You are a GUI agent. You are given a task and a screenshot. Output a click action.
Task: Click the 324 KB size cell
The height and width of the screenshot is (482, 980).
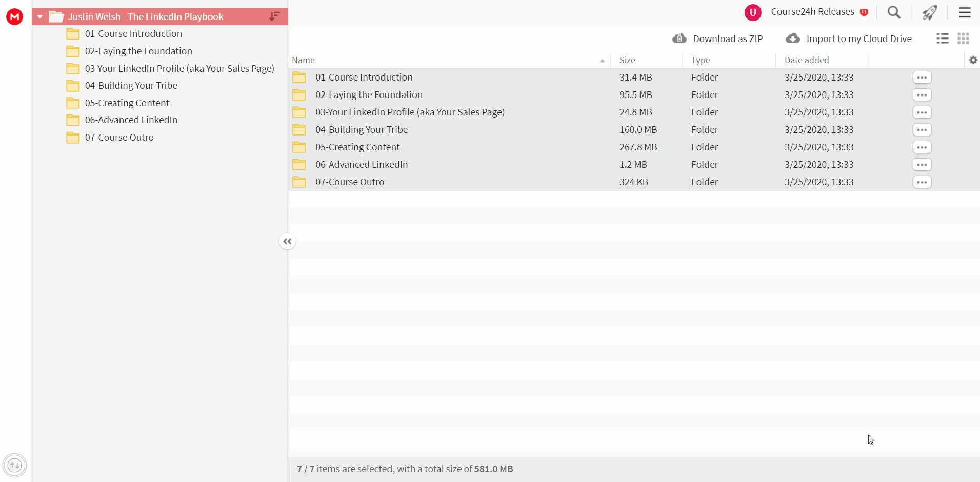point(634,182)
